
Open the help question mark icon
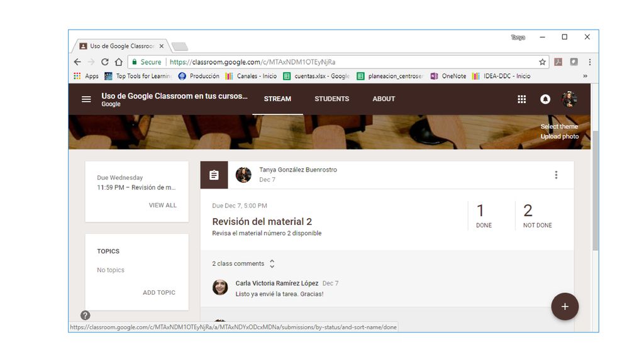[x=85, y=315]
